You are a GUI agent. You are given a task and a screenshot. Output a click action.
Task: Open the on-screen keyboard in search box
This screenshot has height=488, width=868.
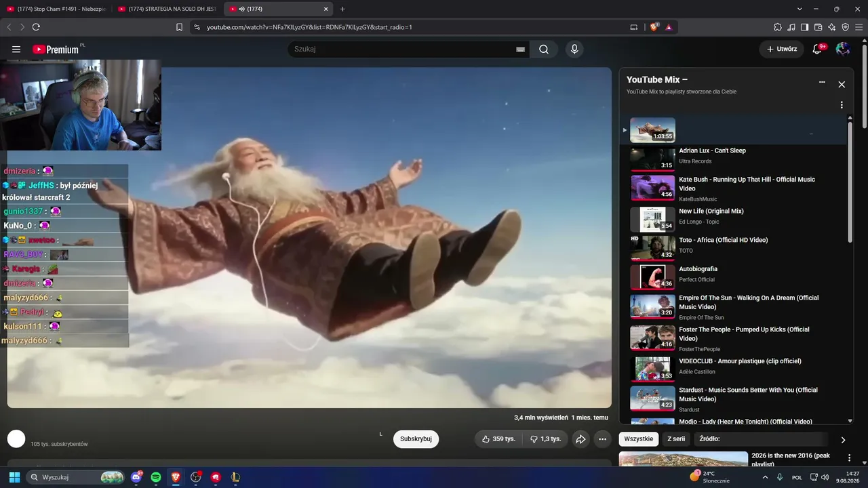click(520, 49)
